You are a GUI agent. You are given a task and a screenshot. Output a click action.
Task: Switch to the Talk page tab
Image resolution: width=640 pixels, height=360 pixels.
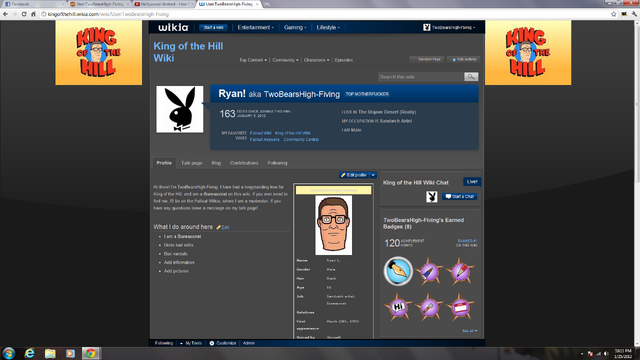coord(192,163)
